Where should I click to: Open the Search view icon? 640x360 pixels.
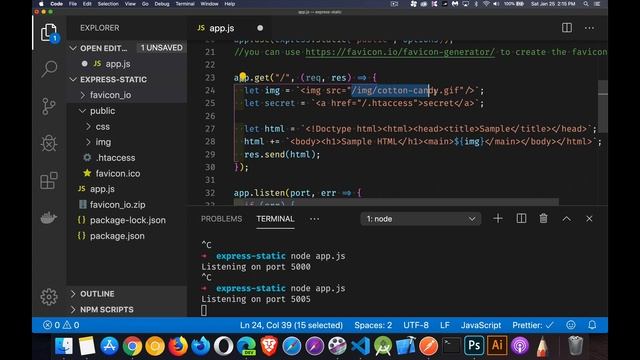[49, 69]
